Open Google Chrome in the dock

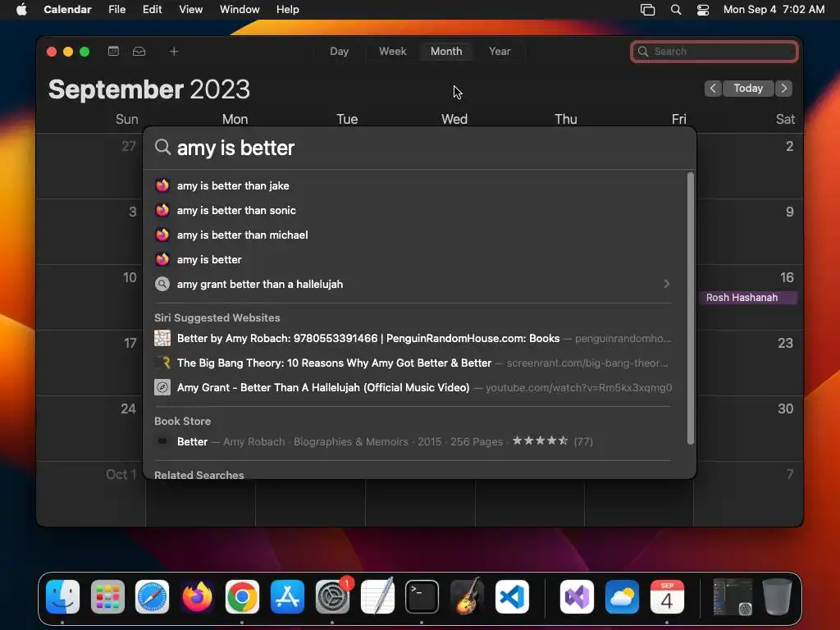click(x=242, y=596)
